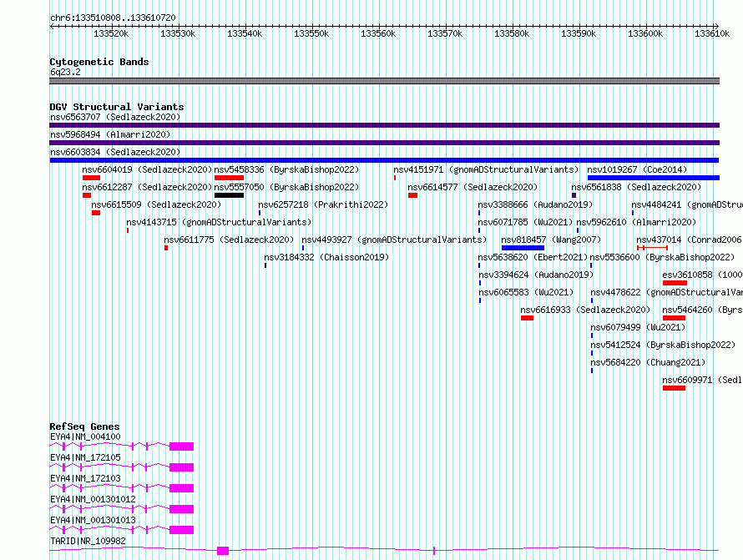Open the nsv6065583 (Wu2021) label

(527, 292)
